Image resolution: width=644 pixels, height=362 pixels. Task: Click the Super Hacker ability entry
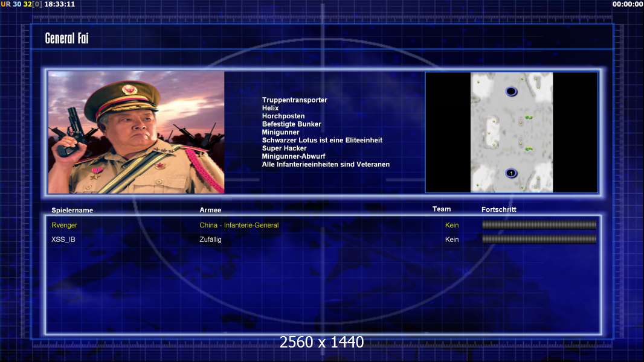tap(284, 148)
